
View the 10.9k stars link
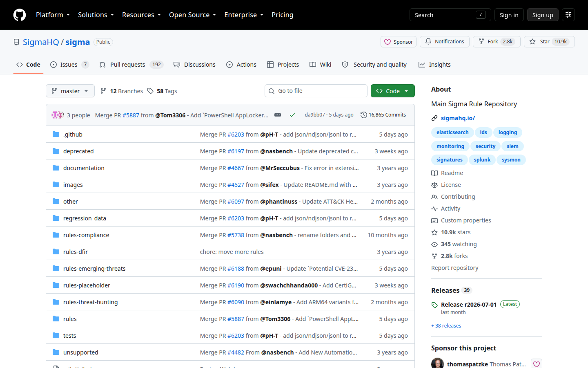pos(451,232)
